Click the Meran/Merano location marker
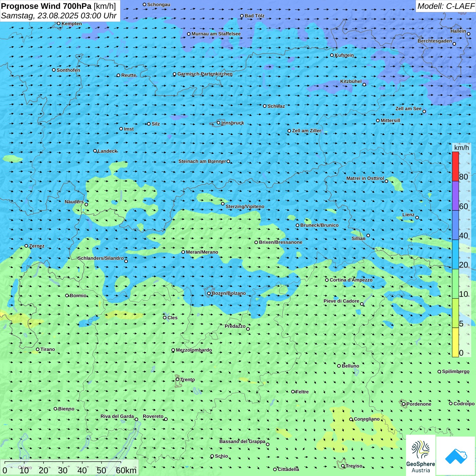The image size is (476, 476). (x=183, y=252)
